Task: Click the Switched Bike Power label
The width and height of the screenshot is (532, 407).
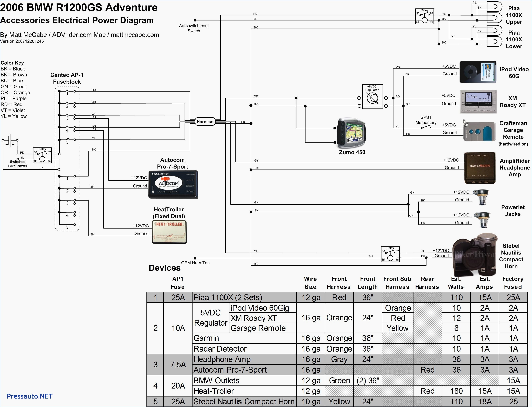Action: point(17,164)
